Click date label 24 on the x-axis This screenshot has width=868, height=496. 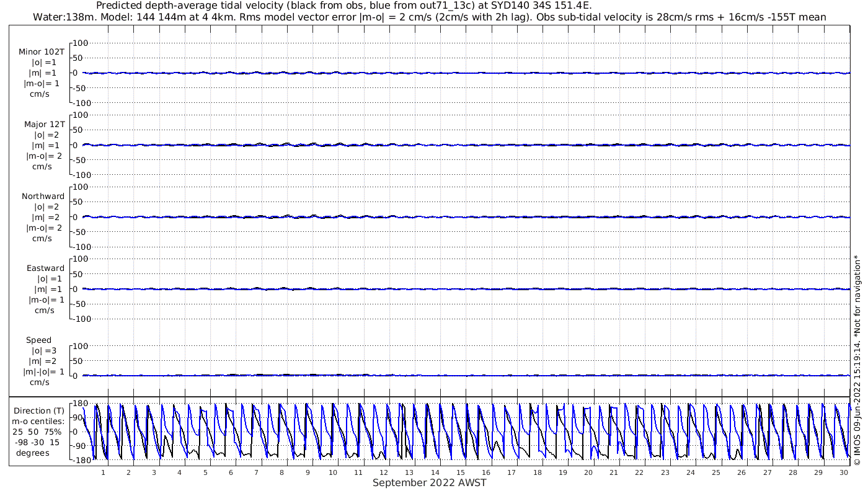691,472
